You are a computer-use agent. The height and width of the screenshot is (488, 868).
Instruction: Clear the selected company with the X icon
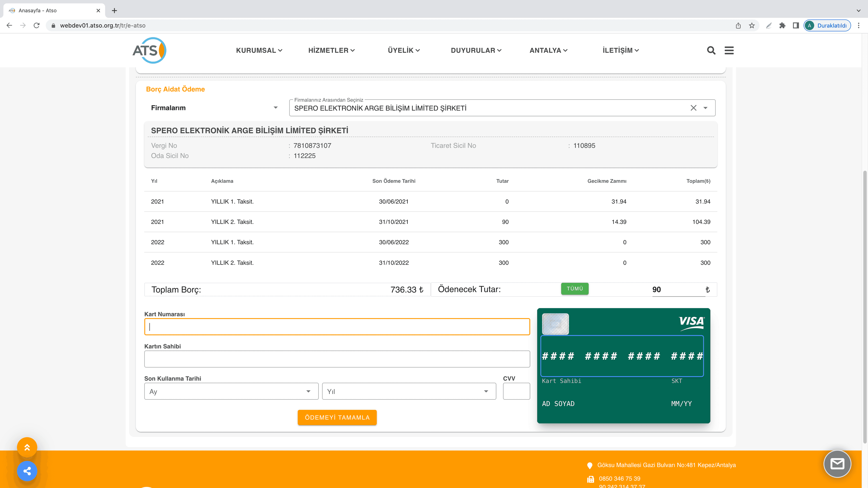pos(693,108)
